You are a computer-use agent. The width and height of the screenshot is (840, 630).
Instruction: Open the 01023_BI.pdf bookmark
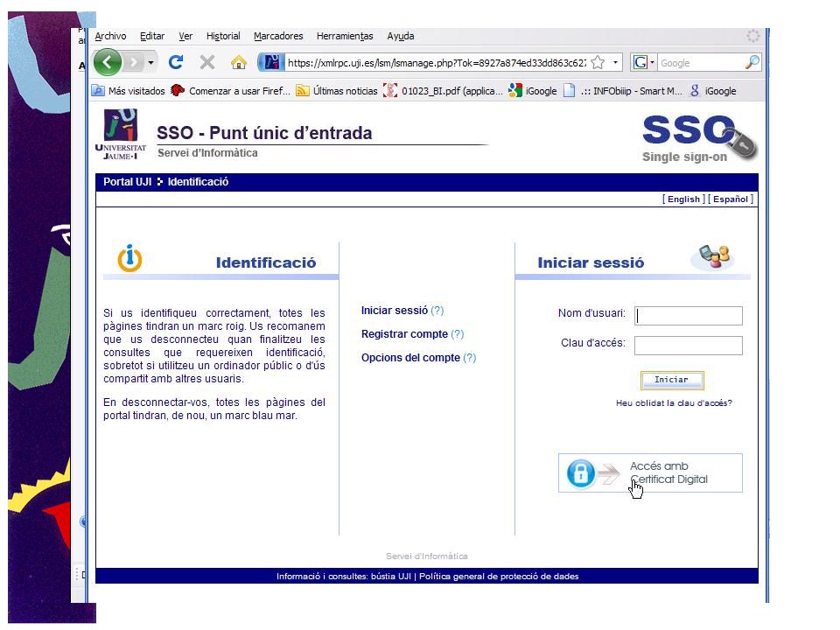(x=444, y=90)
